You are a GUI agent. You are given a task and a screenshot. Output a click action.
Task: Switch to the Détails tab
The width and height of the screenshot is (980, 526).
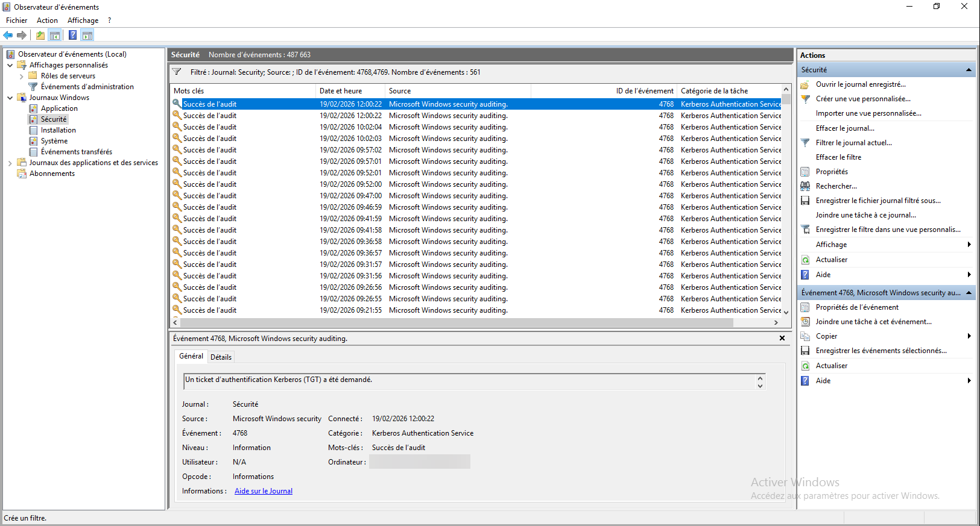pyautogui.click(x=221, y=357)
